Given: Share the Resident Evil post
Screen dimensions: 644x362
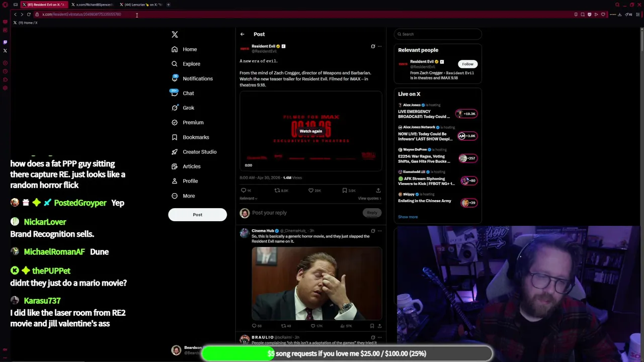Looking at the screenshot, I should pos(378,191).
